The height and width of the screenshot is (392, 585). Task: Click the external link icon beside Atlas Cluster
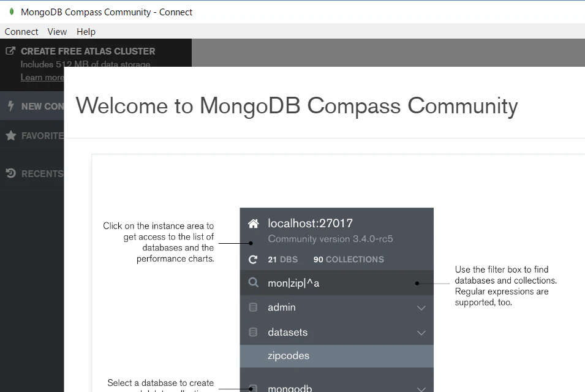[x=10, y=51]
